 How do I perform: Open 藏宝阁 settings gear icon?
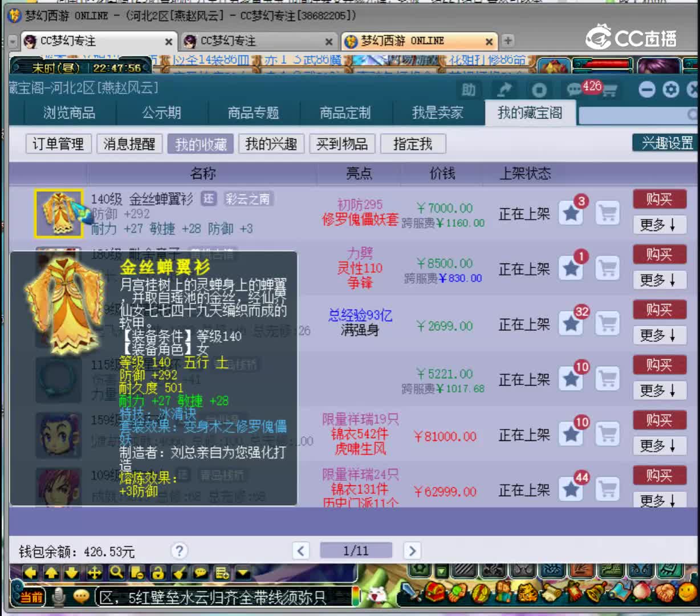671,90
